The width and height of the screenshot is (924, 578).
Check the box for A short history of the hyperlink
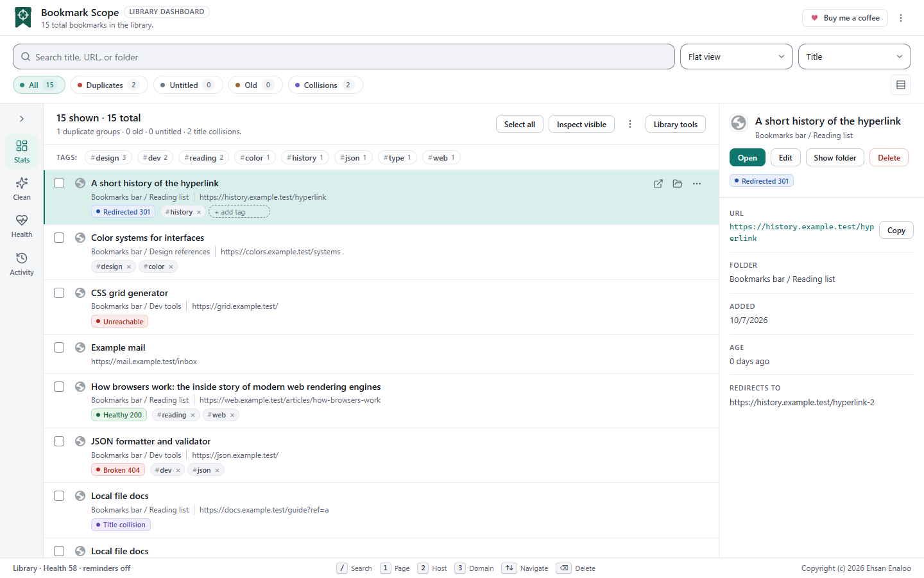pos(59,183)
